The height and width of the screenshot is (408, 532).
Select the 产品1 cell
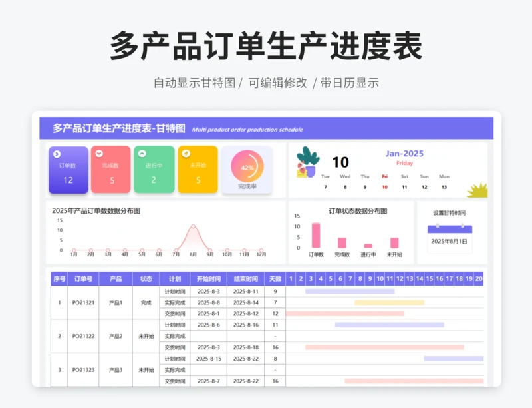[116, 302]
